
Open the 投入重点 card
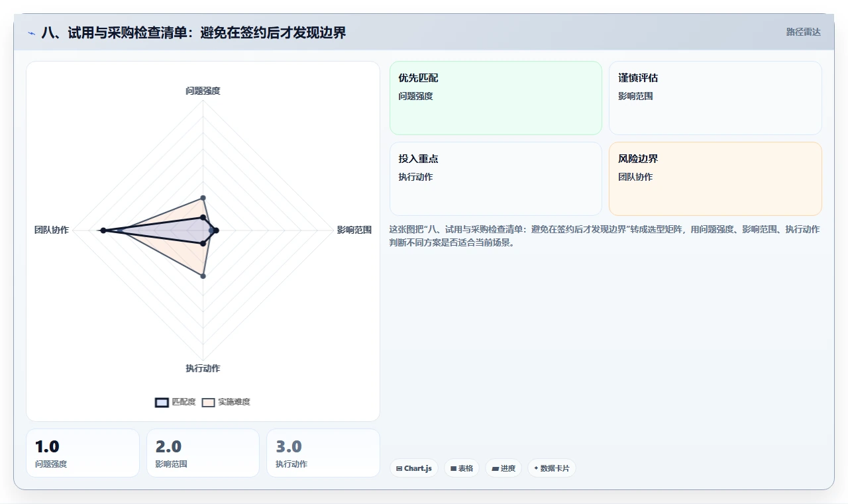pos(496,179)
